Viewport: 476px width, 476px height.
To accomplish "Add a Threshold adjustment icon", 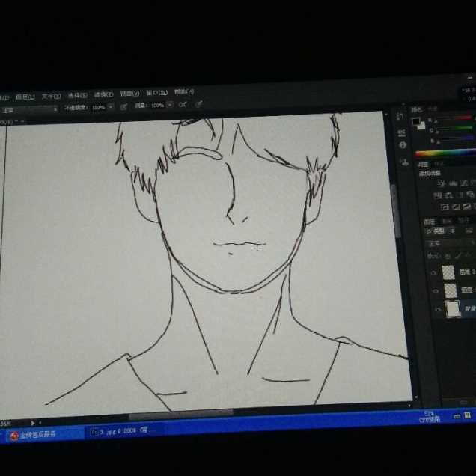I will 466,206.
